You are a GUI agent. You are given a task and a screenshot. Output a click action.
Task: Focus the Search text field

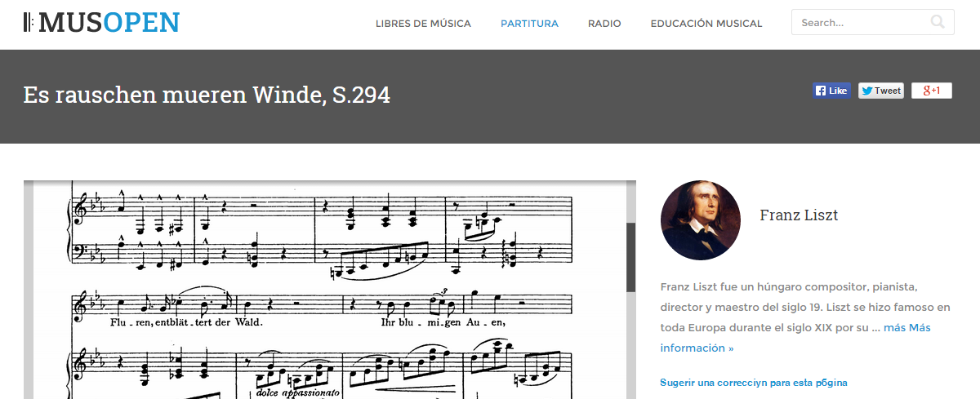click(x=872, y=23)
